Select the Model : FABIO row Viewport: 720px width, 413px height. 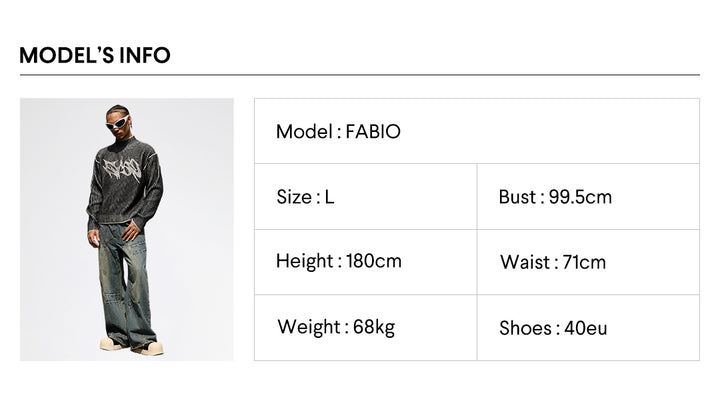(477, 131)
